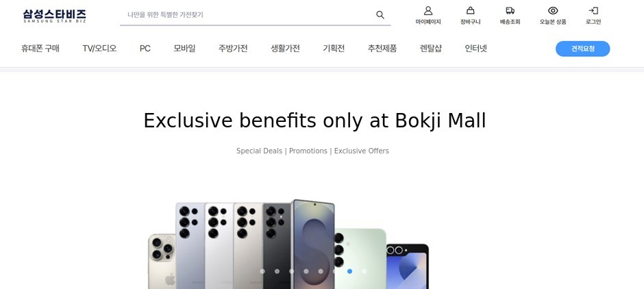The width and height of the screenshot is (644, 289).
Task: Go home via 삼성스타비즈 logo
Action: click(55, 16)
